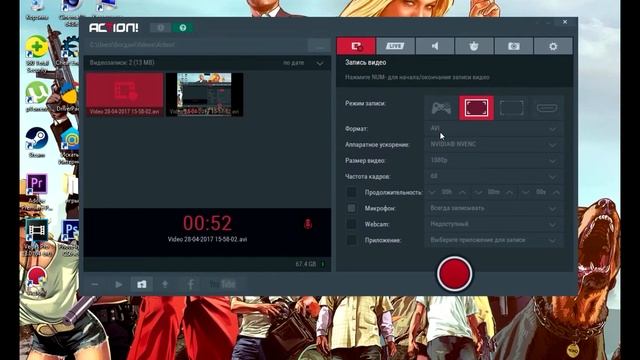640x360 pixels.
Task: Click the red microphone status icon
Action: click(x=308, y=224)
